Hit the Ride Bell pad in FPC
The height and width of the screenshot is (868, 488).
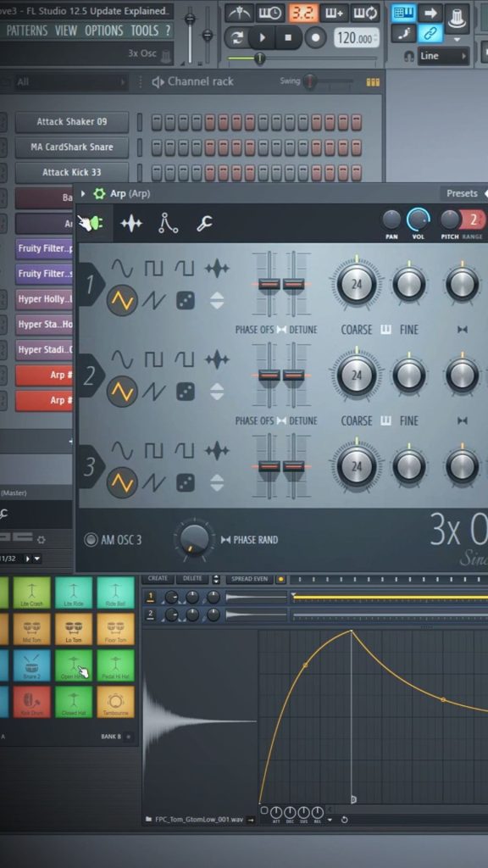point(115,593)
